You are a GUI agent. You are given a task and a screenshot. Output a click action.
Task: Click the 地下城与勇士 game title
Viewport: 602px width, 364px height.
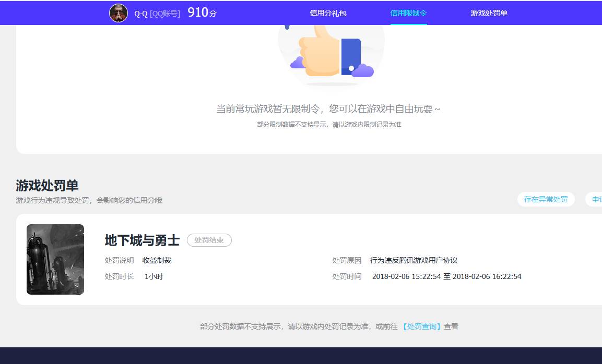[x=141, y=240]
